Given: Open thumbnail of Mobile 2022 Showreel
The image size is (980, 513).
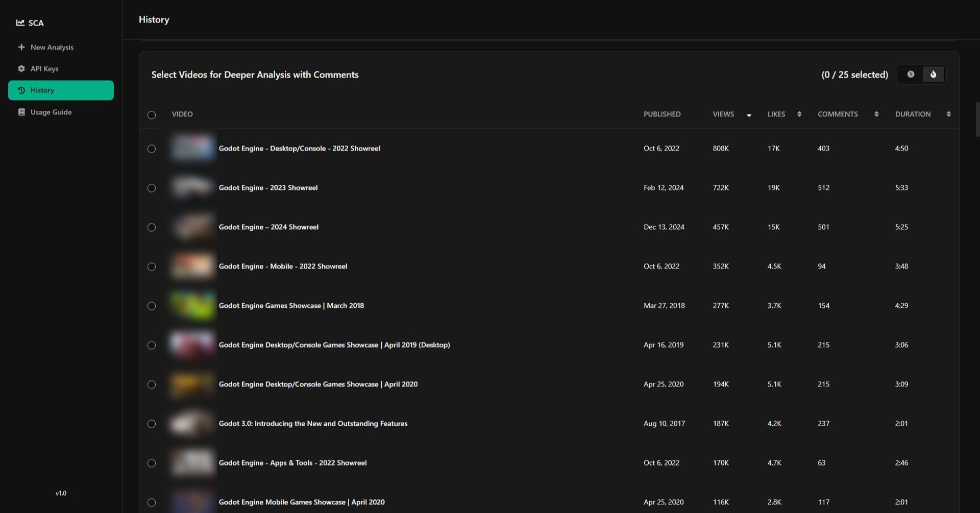Looking at the screenshot, I should [192, 266].
